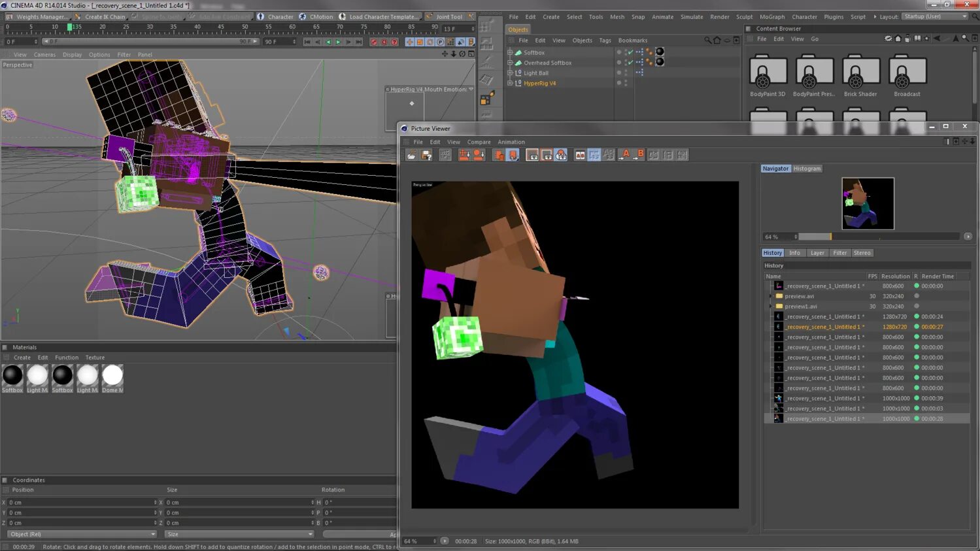The width and height of the screenshot is (980, 551).
Task: Expand the Softbox object in Objects tree
Action: (510, 52)
